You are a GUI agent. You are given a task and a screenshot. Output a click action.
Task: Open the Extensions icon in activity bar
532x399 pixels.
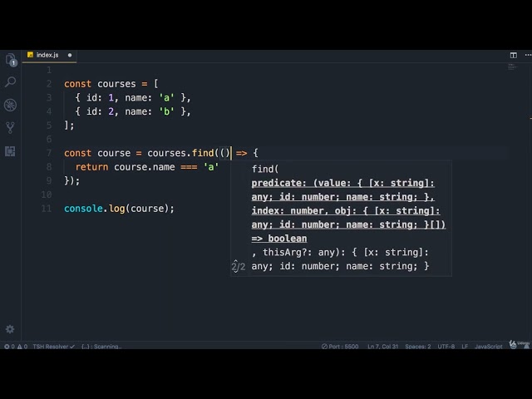pyautogui.click(x=10, y=151)
